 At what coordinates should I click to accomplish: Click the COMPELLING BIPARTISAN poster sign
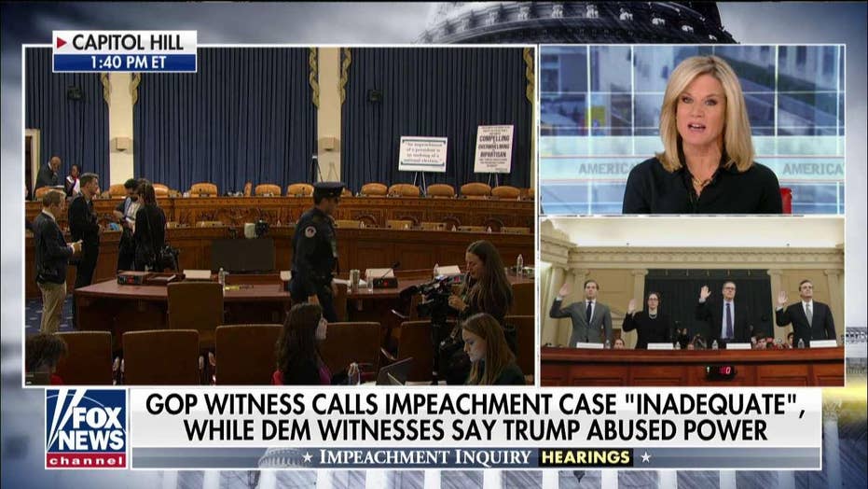(x=493, y=148)
